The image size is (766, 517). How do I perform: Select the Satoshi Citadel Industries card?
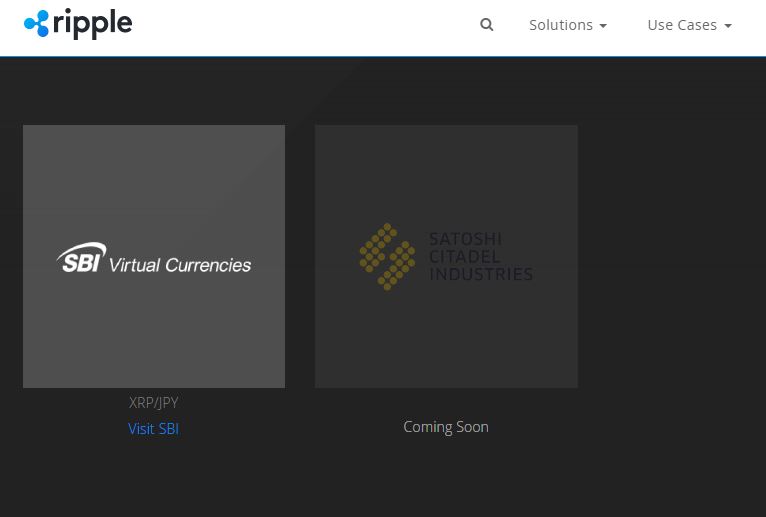pos(446,257)
